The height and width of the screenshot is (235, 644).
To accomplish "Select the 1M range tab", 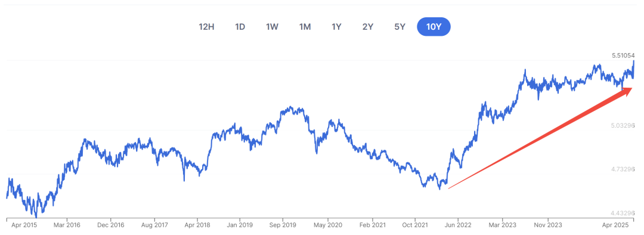I will click(305, 27).
